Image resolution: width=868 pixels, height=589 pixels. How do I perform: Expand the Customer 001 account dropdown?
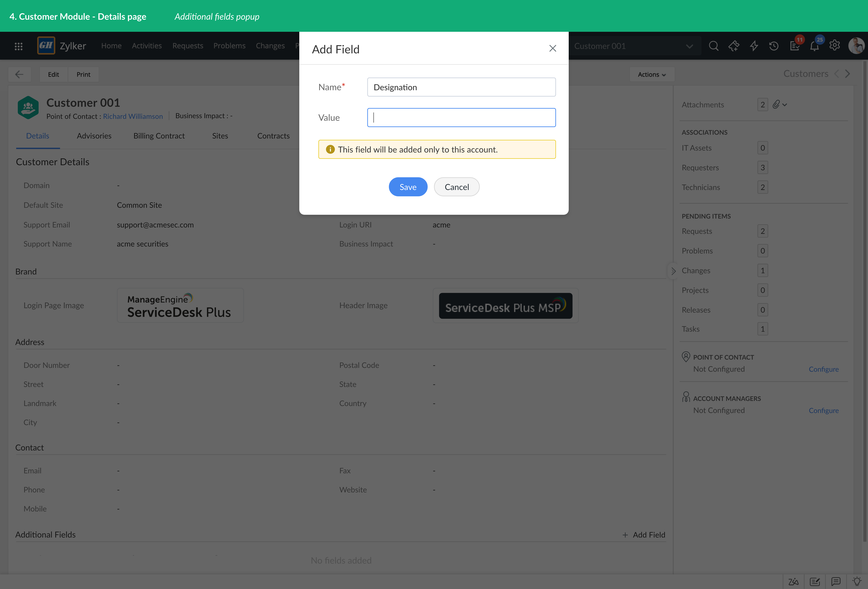(689, 46)
